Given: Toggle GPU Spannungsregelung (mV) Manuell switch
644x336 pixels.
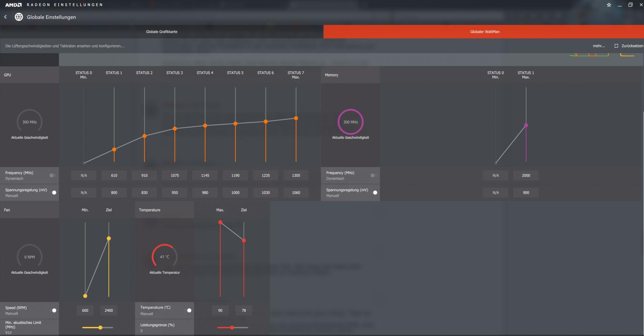Looking at the screenshot, I should (x=53, y=192).
